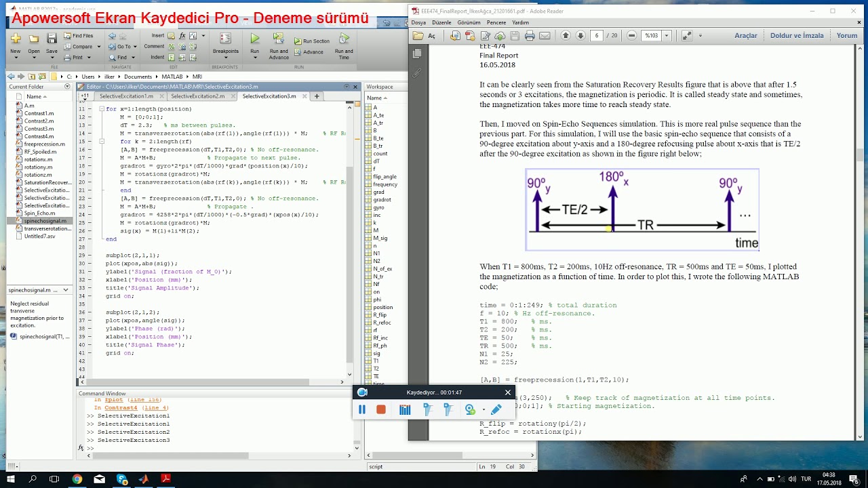Click the page number field showing 6

pyautogui.click(x=597, y=36)
